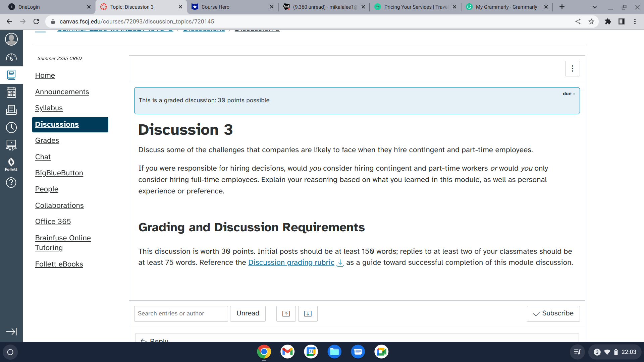Toggle the Subscribe button for this discussion

click(553, 313)
